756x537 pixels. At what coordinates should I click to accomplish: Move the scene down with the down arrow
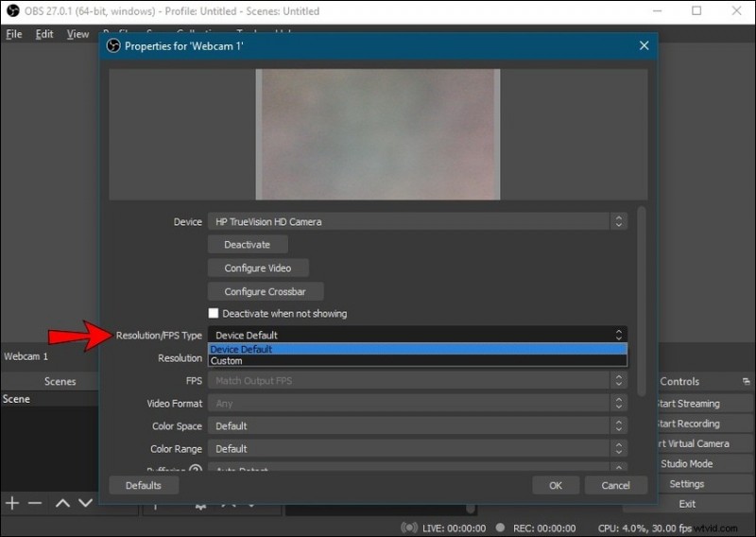(x=84, y=503)
